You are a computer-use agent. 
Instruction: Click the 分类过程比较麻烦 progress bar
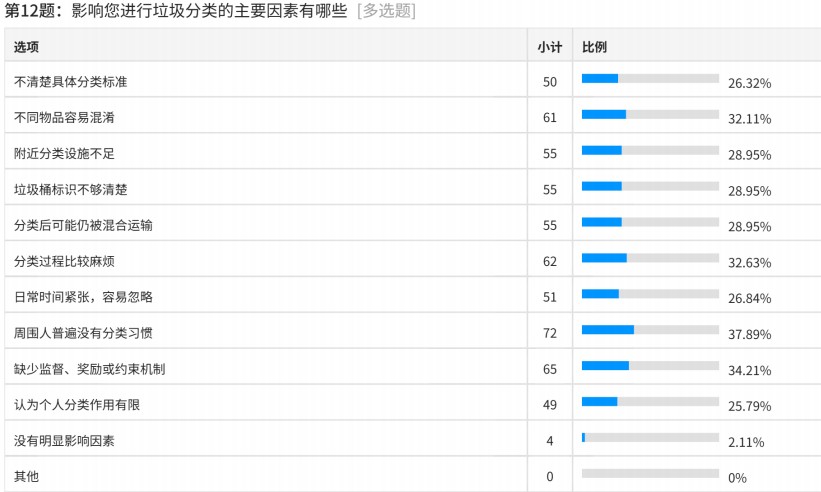point(650,258)
